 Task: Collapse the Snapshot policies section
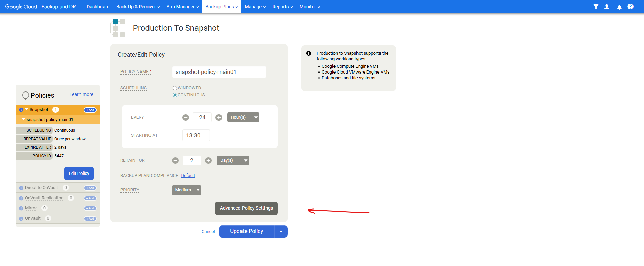26,109
